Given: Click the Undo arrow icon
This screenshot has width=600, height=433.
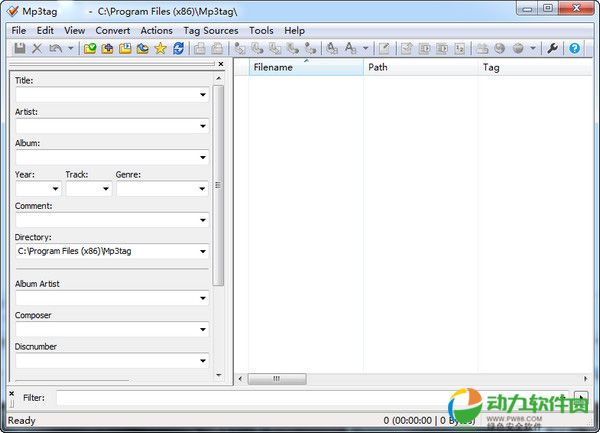Looking at the screenshot, I should 55,48.
